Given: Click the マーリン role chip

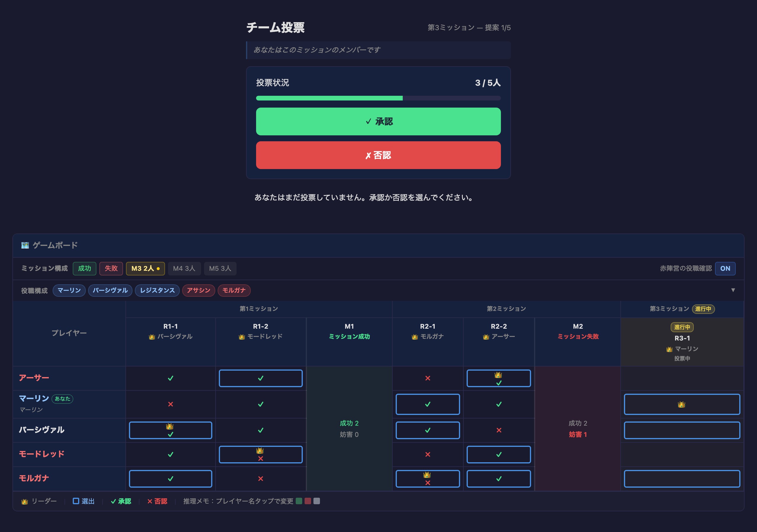Looking at the screenshot, I should click(x=69, y=291).
